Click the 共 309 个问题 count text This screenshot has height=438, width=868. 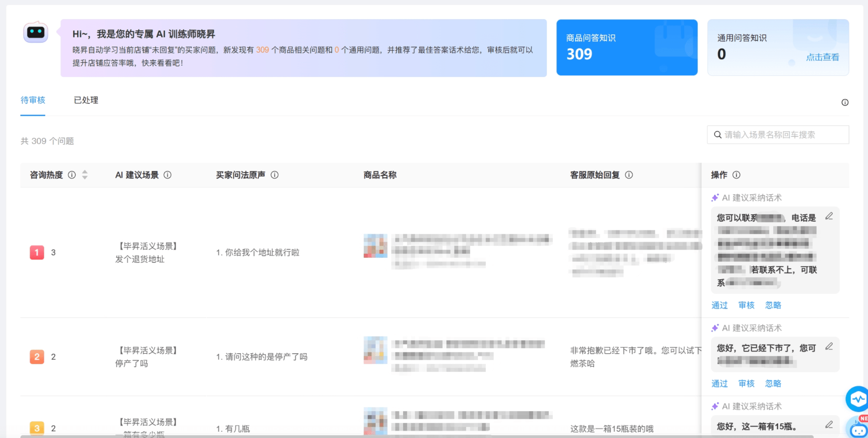(47, 141)
